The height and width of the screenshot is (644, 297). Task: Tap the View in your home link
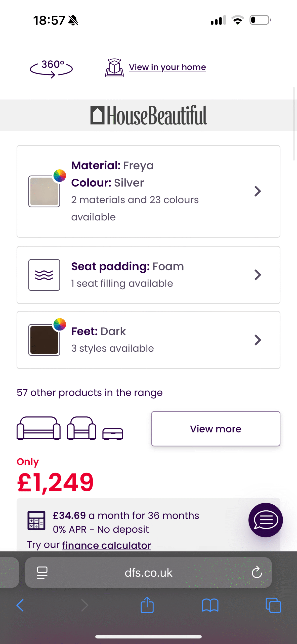[167, 67]
